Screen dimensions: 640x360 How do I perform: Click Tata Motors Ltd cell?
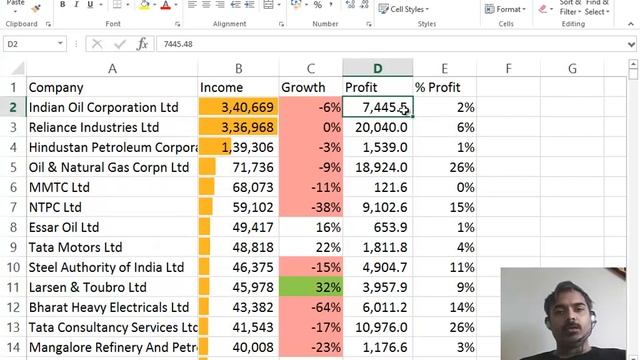(x=112, y=247)
